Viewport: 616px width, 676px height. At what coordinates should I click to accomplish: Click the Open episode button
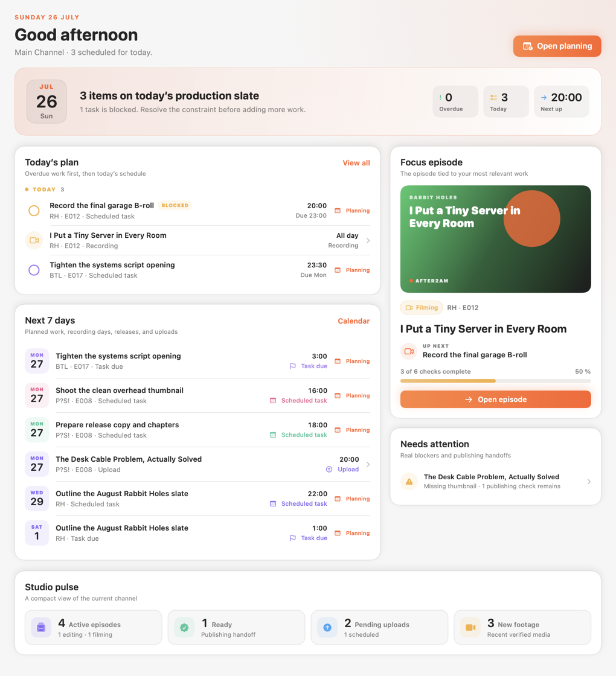coord(496,400)
